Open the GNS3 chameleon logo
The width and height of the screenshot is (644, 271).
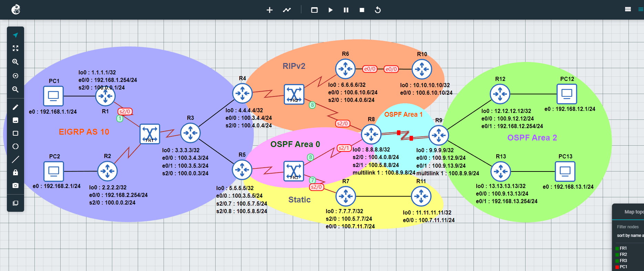16,10
